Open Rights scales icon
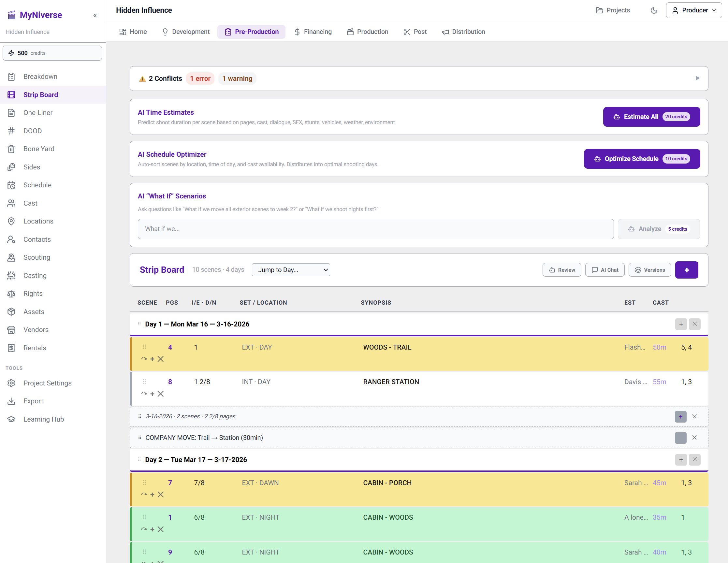728x563 pixels. coord(11,294)
